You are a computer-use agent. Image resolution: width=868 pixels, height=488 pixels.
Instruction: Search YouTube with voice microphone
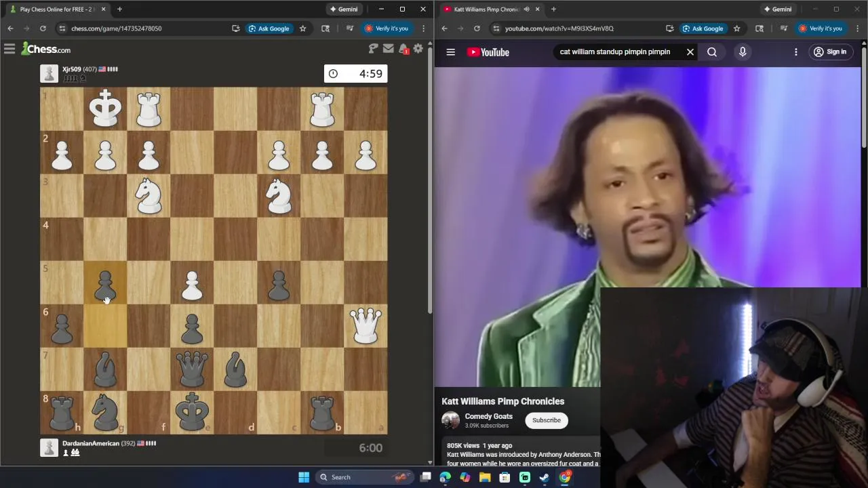tap(743, 52)
